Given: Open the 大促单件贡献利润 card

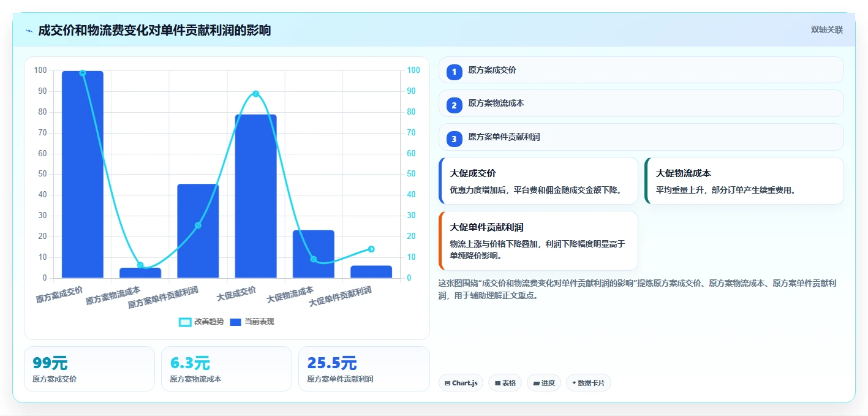Looking at the screenshot, I should tap(538, 241).
